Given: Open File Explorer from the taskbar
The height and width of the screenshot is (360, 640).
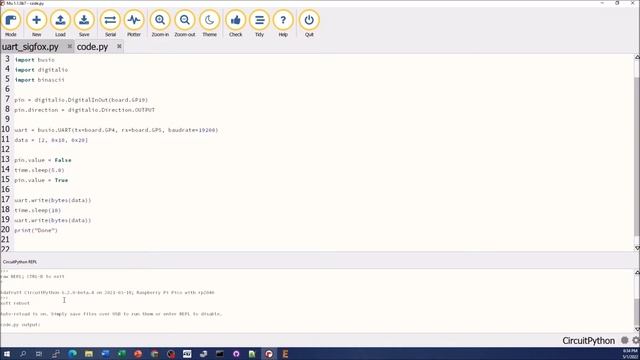Looking at the screenshot, I should pyautogui.click(x=89, y=354).
